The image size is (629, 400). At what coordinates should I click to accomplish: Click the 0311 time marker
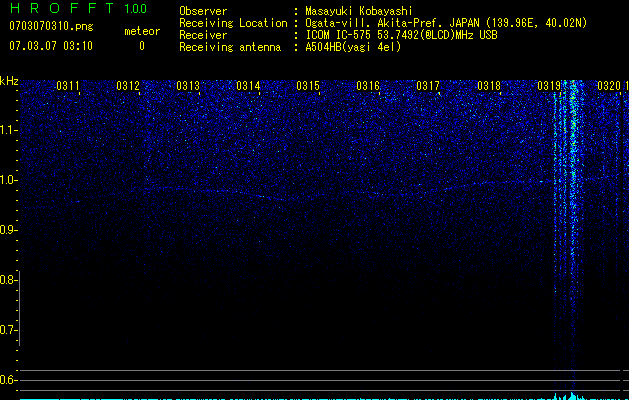pos(68,86)
